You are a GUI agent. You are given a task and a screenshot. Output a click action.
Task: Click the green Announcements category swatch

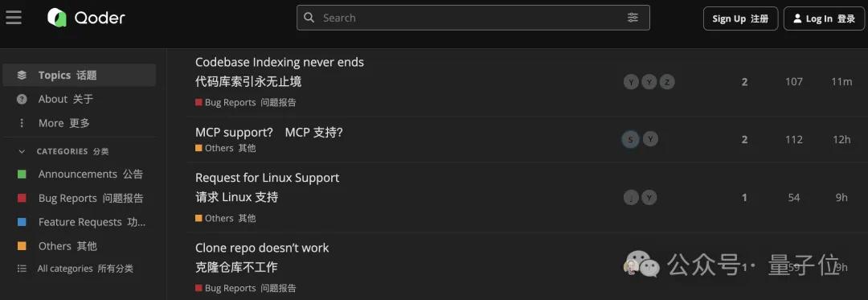[22, 174]
